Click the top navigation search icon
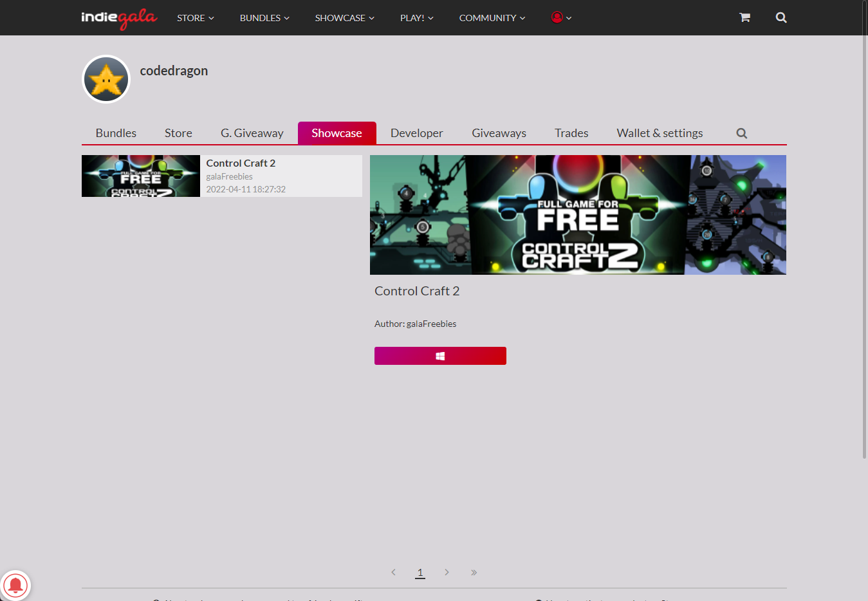 (781, 17)
